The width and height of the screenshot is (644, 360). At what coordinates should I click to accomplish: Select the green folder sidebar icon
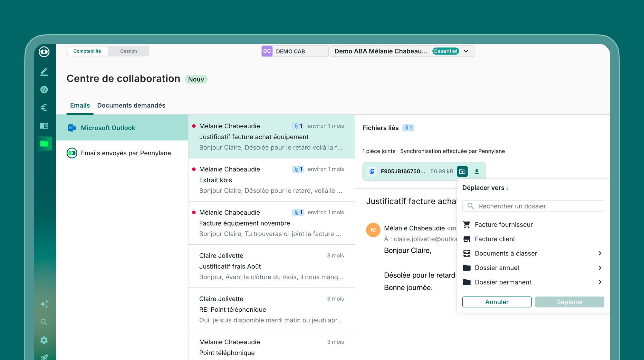[x=44, y=144]
